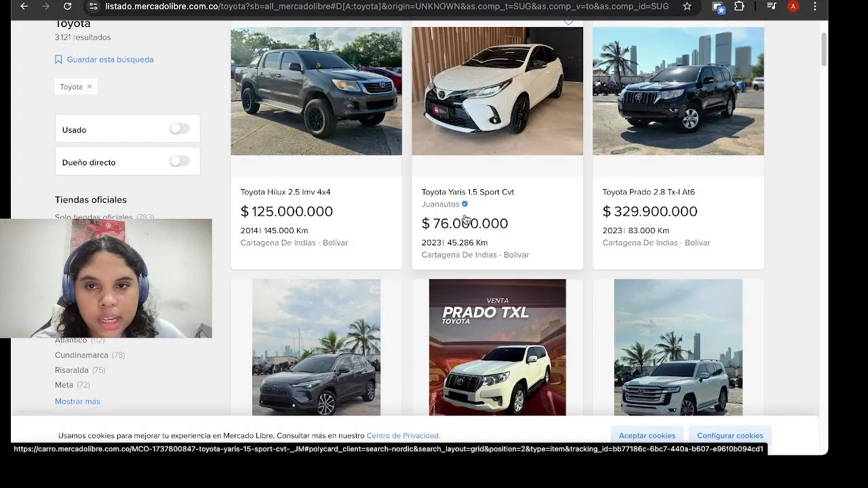
Task: Click the browser address bar URL
Action: 387,6
